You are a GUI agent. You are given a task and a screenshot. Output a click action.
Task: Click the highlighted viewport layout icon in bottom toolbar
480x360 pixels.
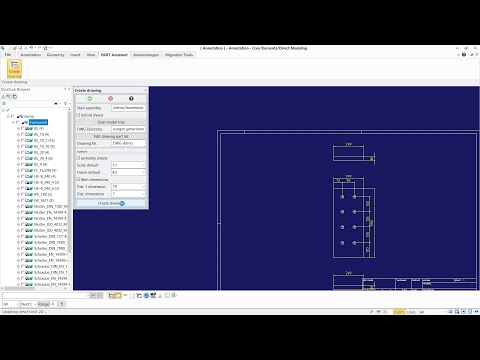click(118, 295)
